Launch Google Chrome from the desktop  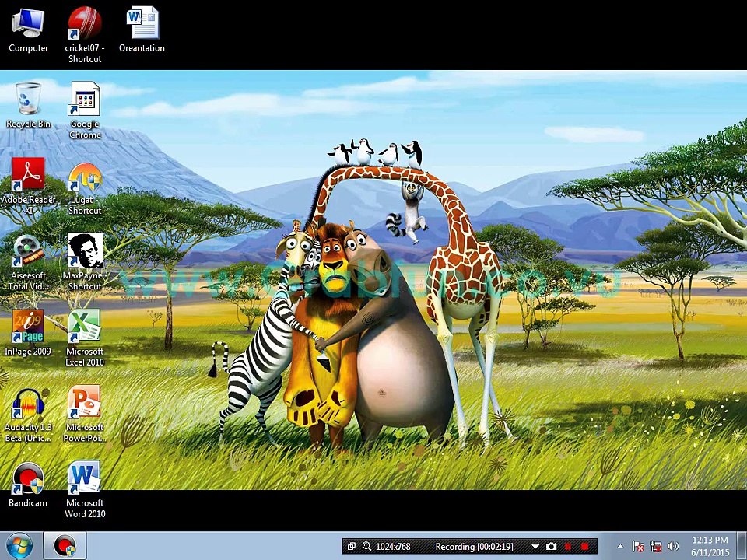tap(85, 110)
